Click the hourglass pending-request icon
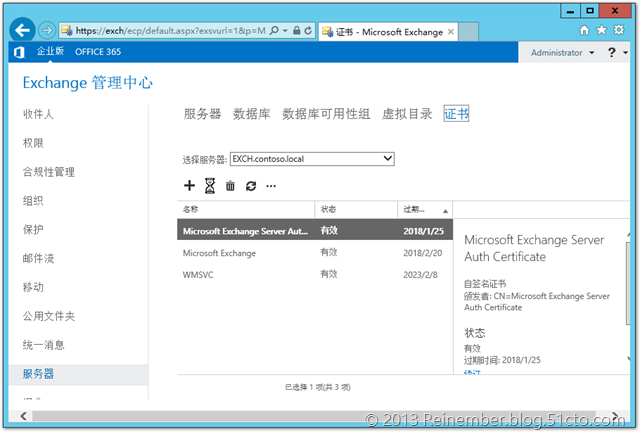640x432 pixels. coord(210,186)
